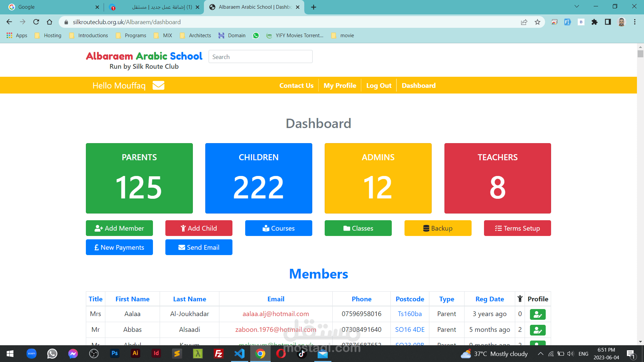This screenshot has height=362, width=644.
Task: Open Chrome extensions puzzle icon
Action: [594, 22]
